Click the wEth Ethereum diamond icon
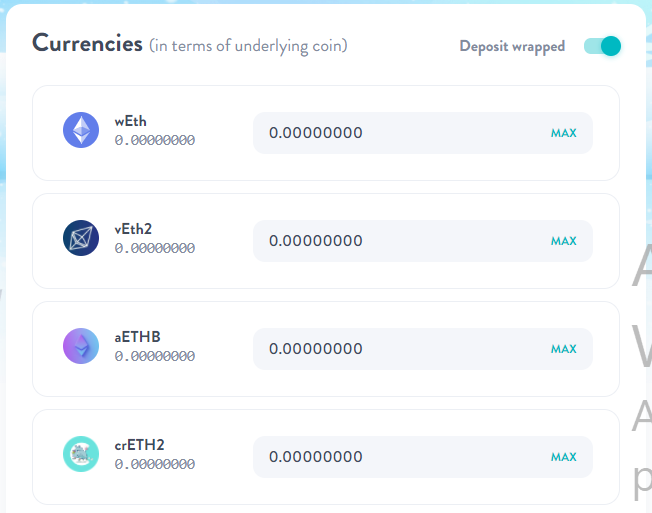Image resolution: width=652 pixels, height=513 pixels. pyautogui.click(x=81, y=130)
